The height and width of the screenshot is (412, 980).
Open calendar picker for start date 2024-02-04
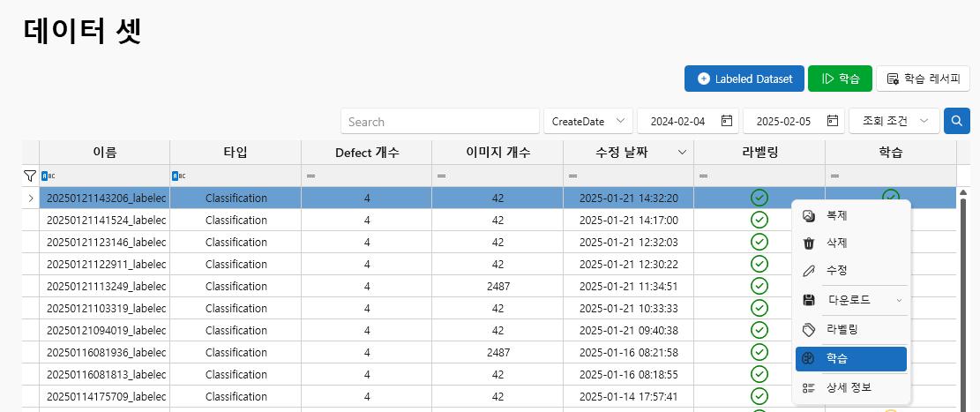[727, 121]
